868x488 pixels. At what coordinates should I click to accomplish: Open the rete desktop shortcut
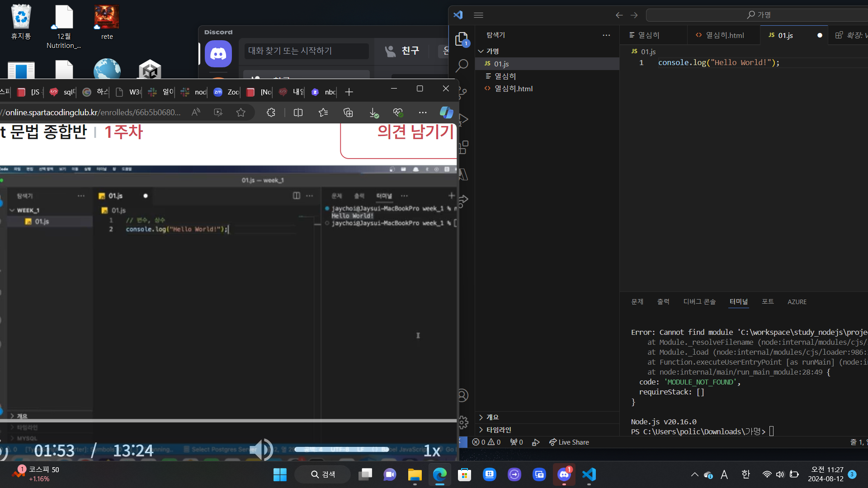107,22
